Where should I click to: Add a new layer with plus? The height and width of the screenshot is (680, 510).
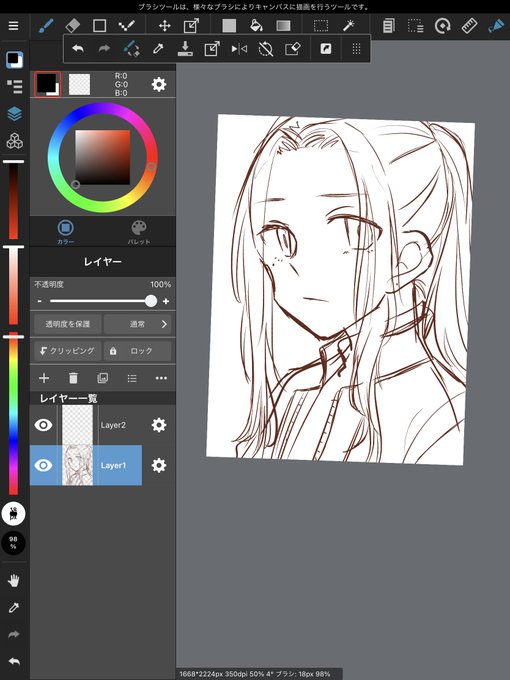(44, 378)
